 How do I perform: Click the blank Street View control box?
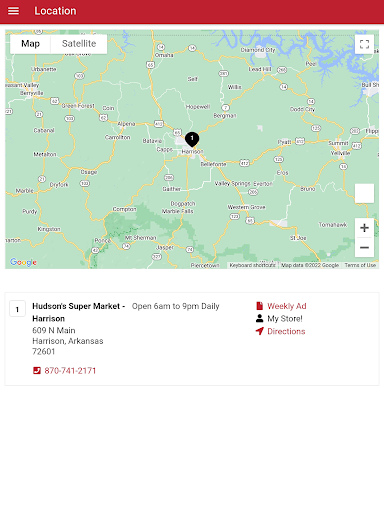point(364,193)
